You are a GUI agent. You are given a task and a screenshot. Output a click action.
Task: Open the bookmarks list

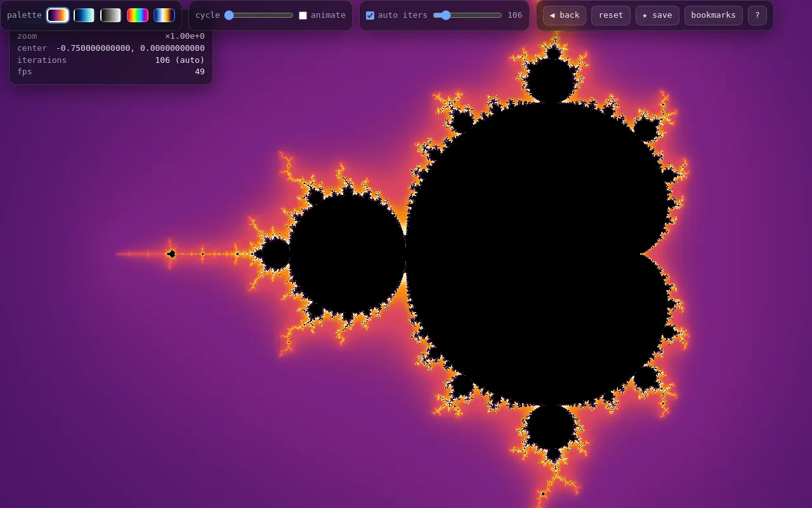[714, 15]
